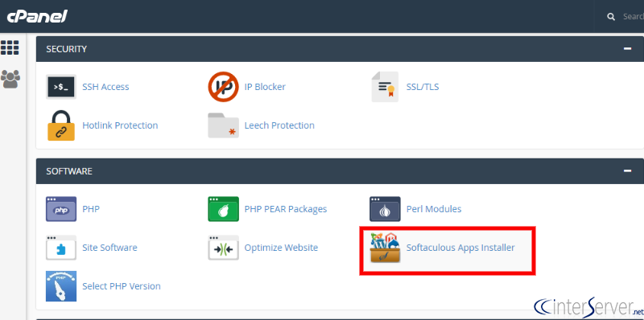Screen dimensions: 644x320
Task: Open the Hotlink Protection link
Action: [120, 125]
